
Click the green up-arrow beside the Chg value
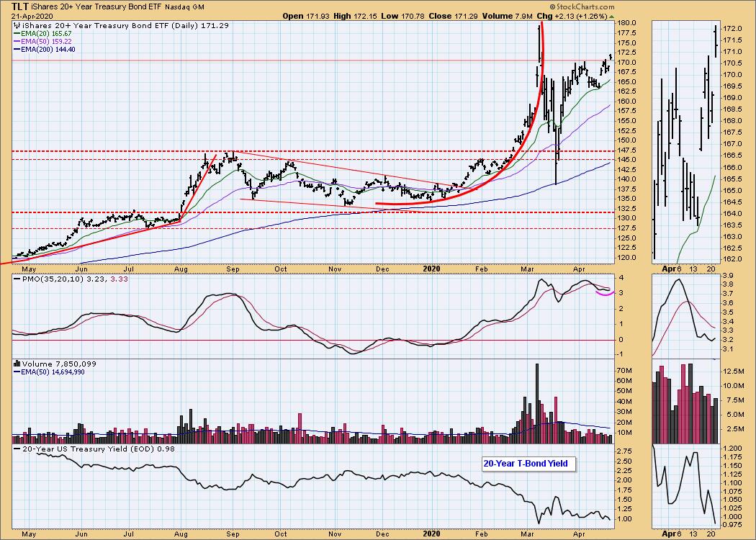612,17
